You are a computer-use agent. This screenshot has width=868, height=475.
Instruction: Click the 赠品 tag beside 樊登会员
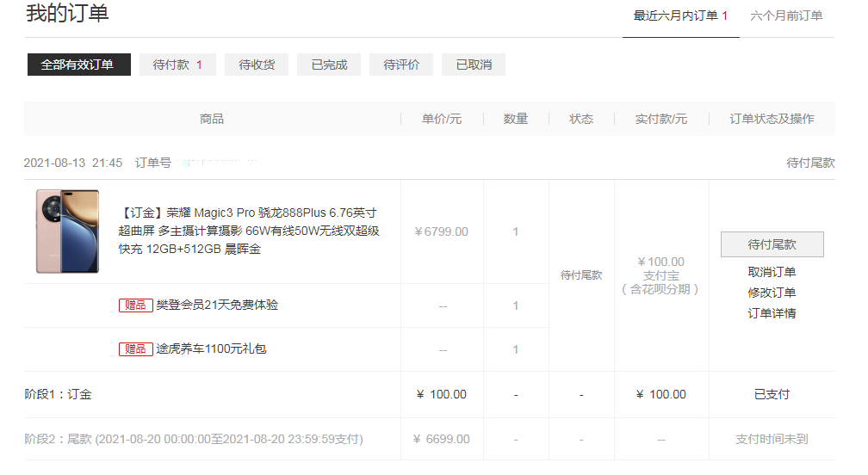point(136,305)
